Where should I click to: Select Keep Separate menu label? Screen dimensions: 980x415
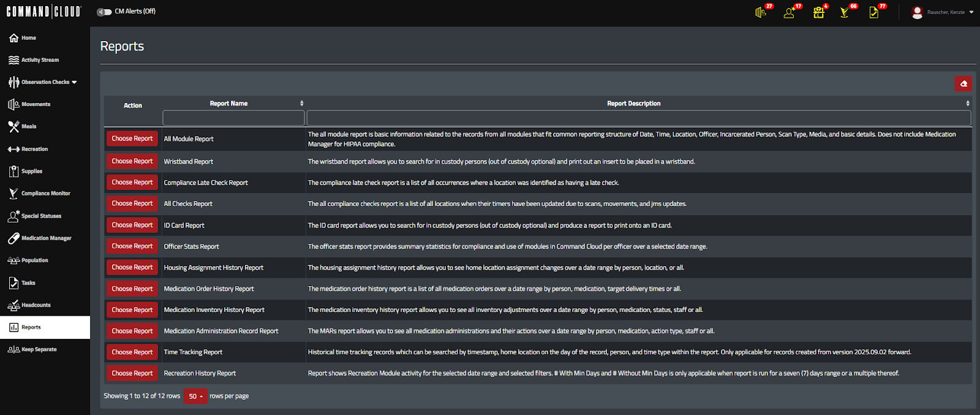tap(39, 349)
